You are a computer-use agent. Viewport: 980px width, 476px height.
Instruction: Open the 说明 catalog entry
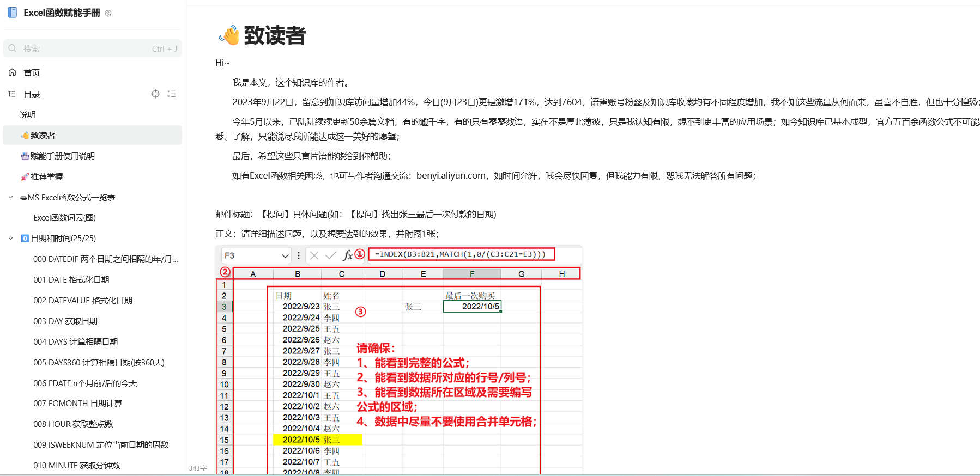(28, 115)
